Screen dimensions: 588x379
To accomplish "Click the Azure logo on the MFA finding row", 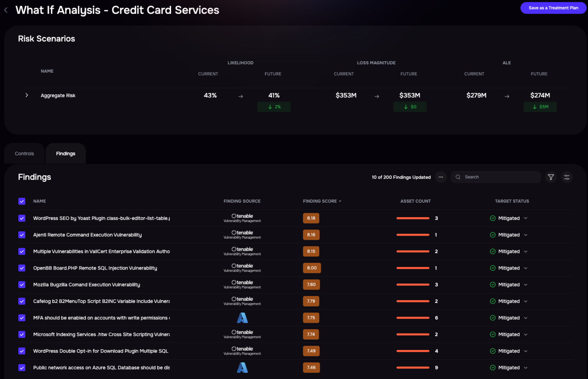I will [x=242, y=318].
